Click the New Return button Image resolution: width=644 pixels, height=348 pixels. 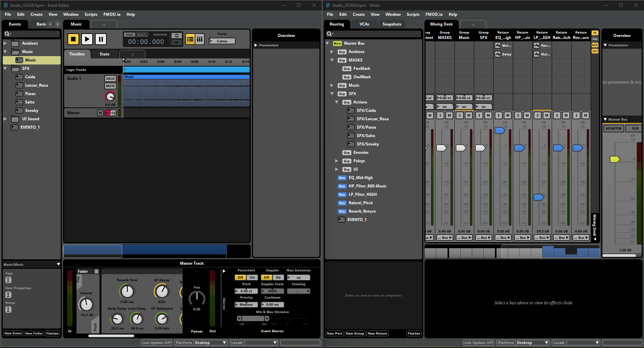pos(377,333)
